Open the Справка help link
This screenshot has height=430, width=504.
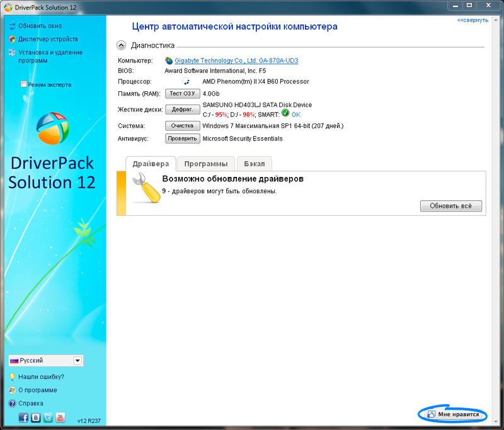(30, 404)
